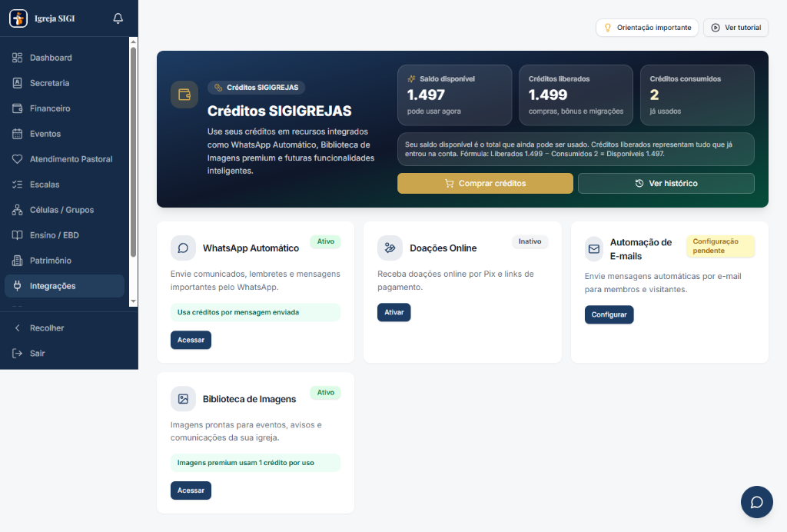Viewport: 787px width, 532px height.
Task: Click the WhatsApp Automático chat bubble icon
Action: tap(183, 248)
